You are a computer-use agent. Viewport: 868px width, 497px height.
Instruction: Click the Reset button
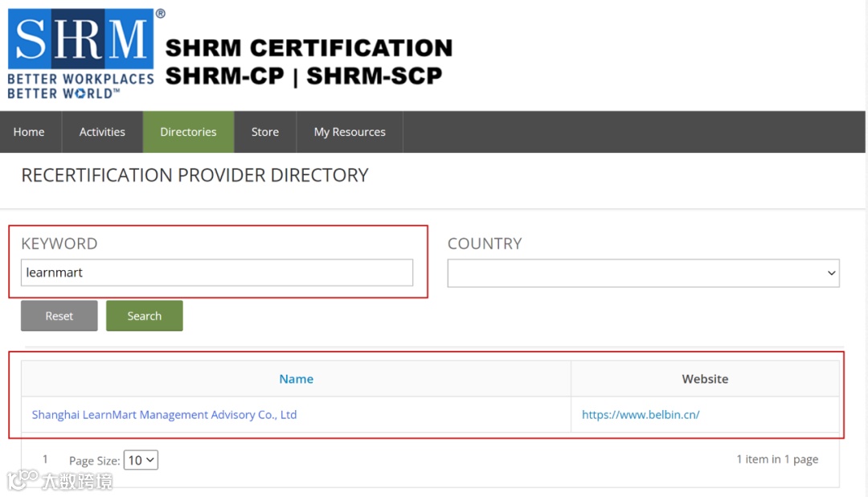tap(59, 316)
